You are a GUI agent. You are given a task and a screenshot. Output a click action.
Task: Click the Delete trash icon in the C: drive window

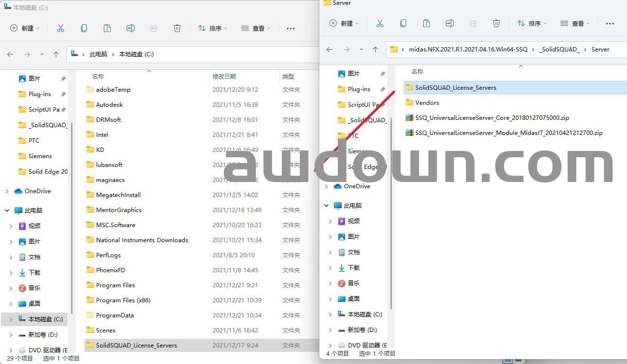point(177,29)
